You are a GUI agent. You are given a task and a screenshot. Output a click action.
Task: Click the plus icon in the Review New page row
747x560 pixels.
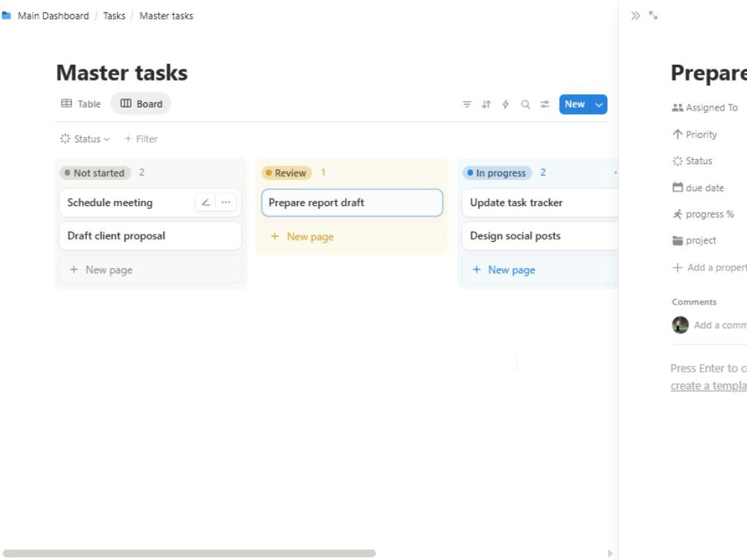click(275, 236)
